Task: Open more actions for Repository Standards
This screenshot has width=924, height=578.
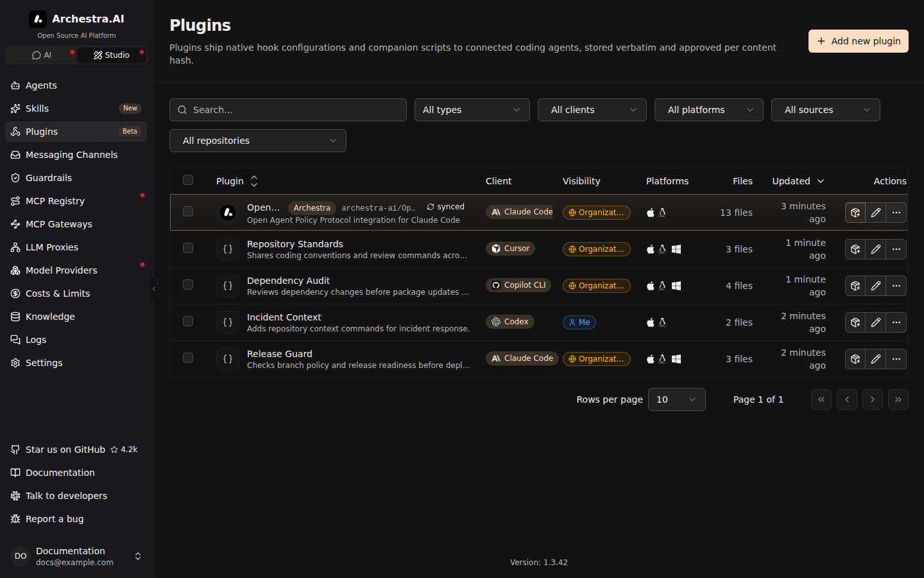Action: [x=896, y=249]
